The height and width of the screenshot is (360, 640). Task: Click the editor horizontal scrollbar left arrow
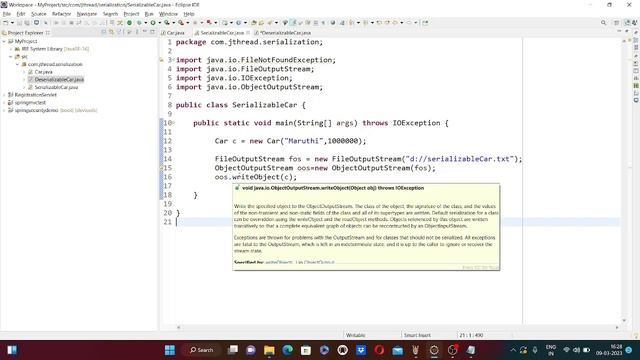178,327
